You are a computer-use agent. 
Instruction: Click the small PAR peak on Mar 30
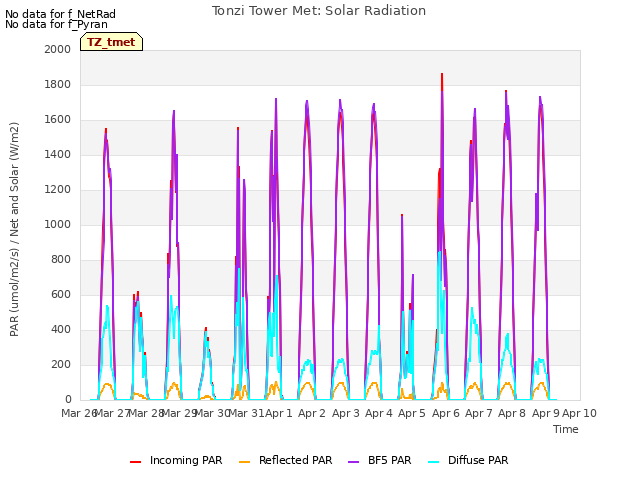206,329
